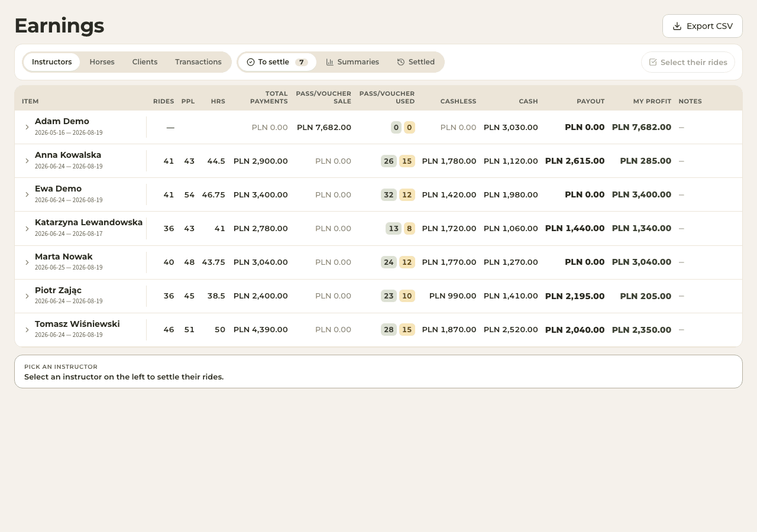The image size is (757, 532).
Task: Expand the Piotr Zając row
Action: 27,296
